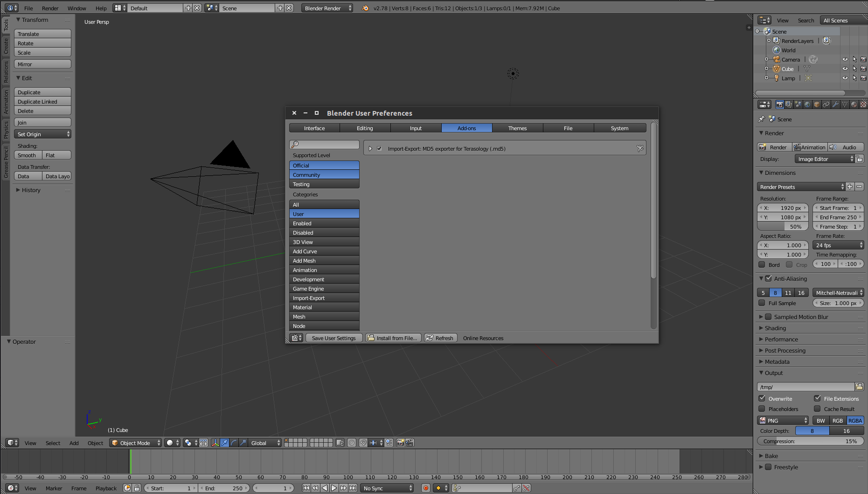Toggle Cube selectability arrow icon
The image size is (868, 494).
click(854, 69)
